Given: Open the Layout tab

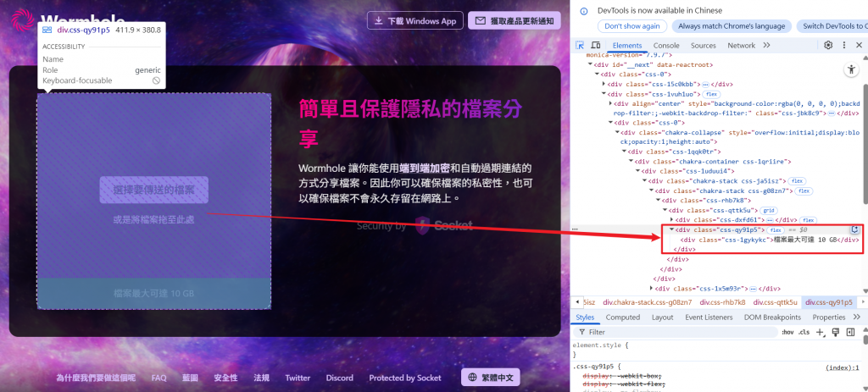Looking at the screenshot, I should (662, 317).
